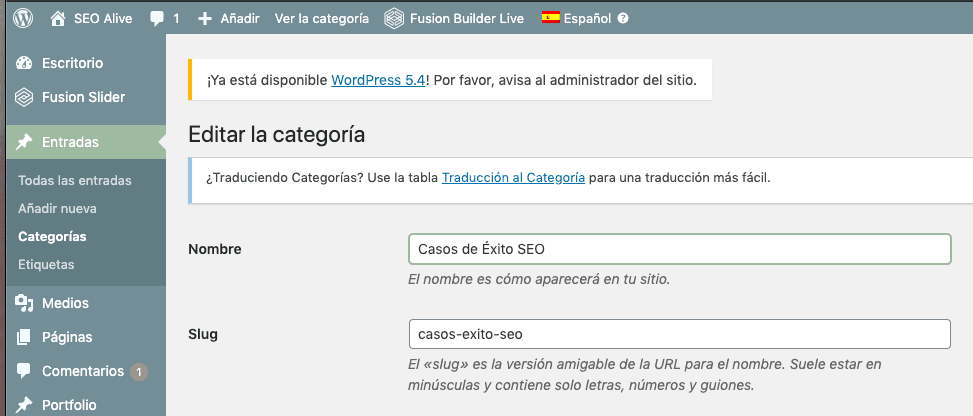Click the Portfolio pin icon
Screen dimensions: 973x416
pyautogui.click(x=24, y=405)
